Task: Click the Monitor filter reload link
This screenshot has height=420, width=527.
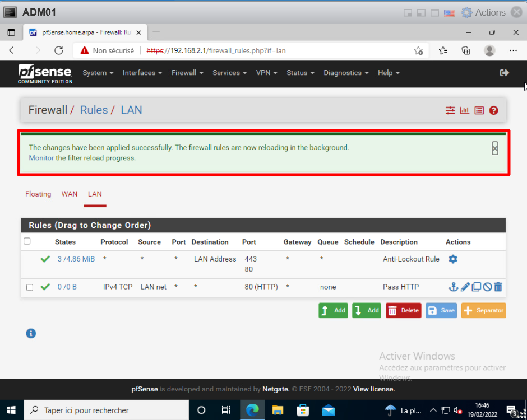Action: 41,158
